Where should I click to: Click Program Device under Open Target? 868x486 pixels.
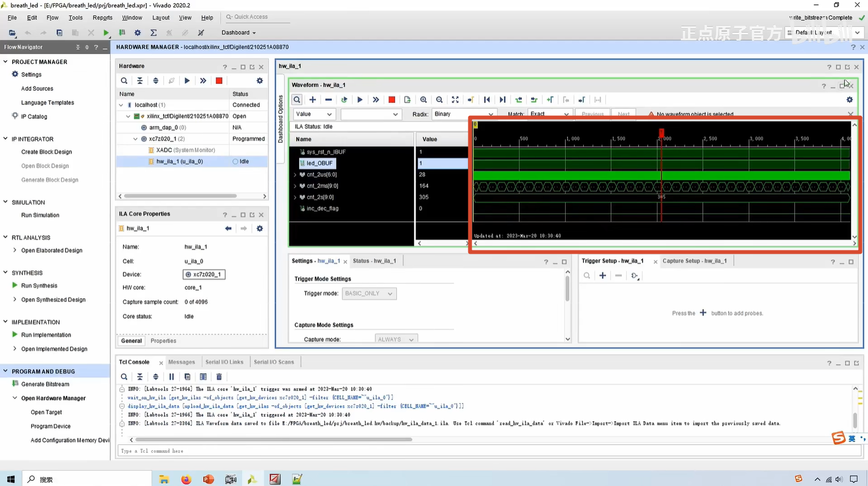(51, 426)
